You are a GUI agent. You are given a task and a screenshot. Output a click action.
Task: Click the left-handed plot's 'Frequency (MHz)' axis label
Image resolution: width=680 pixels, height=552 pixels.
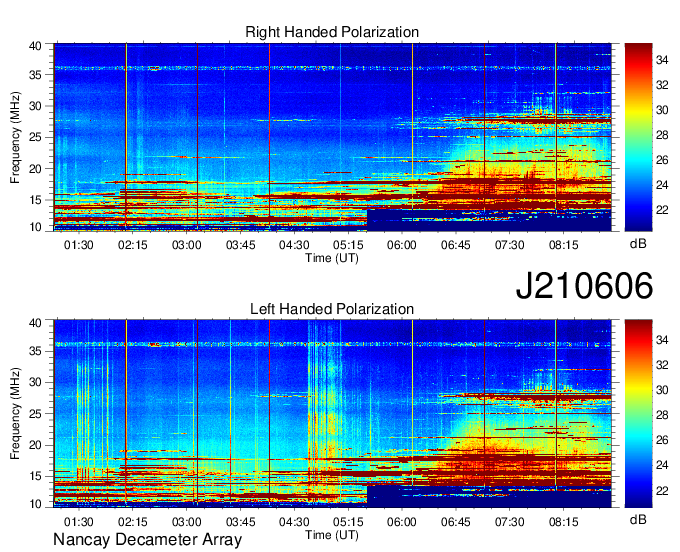click(x=15, y=414)
